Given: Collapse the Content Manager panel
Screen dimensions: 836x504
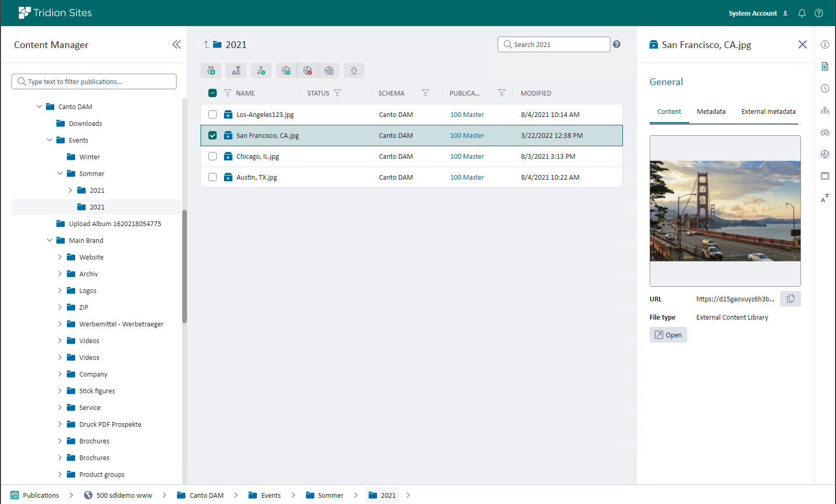Looking at the screenshot, I should click(x=176, y=44).
